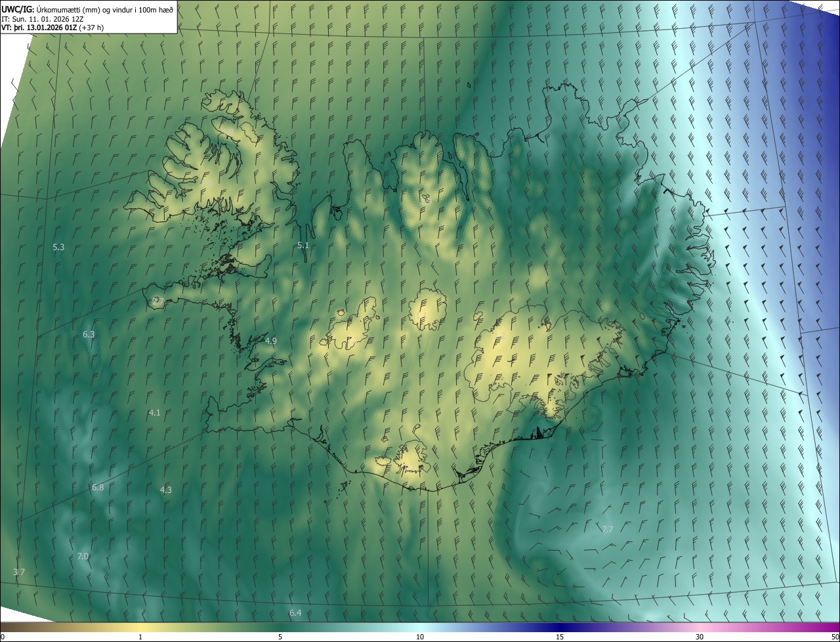Click the init time text 'IT: Sun. 11. 01. 2026 12Z'
Image resolution: width=840 pixels, height=642 pixels.
pyautogui.click(x=42, y=18)
